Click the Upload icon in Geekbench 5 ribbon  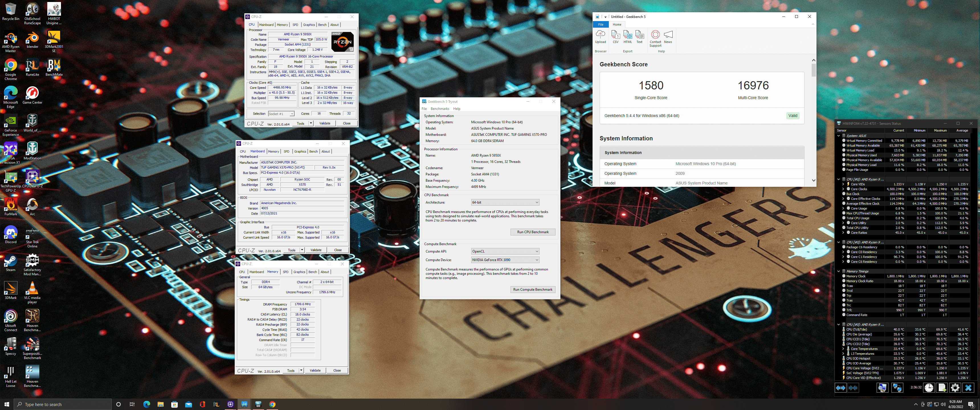point(600,37)
